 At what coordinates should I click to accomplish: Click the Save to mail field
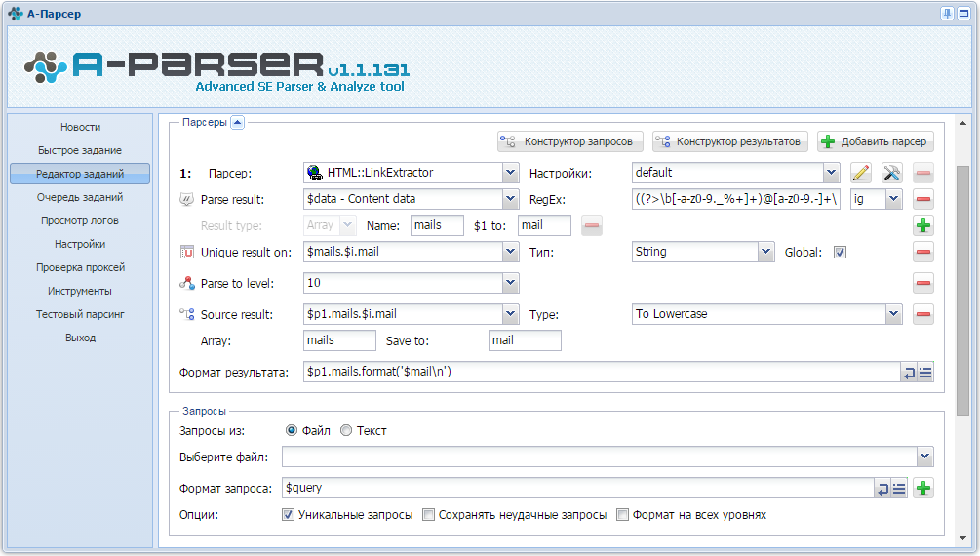525,340
